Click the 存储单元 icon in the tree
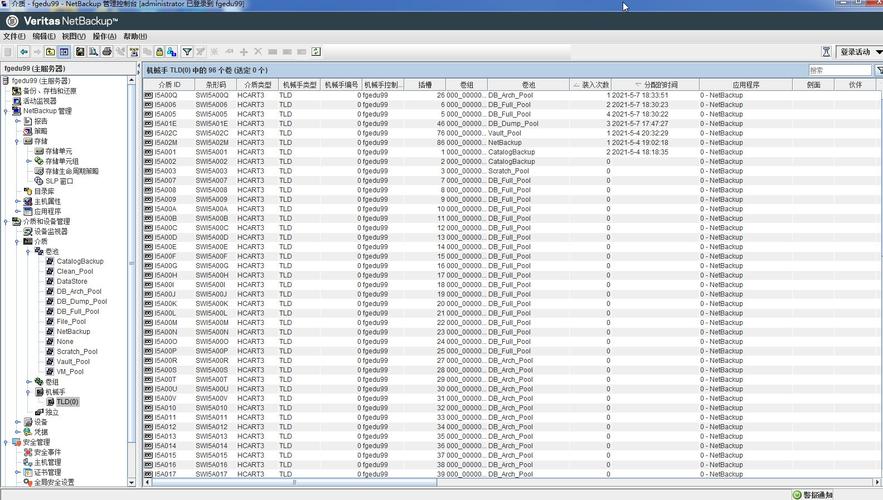The height and width of the screenshot is (500, 883). click(x=39, y=151)
